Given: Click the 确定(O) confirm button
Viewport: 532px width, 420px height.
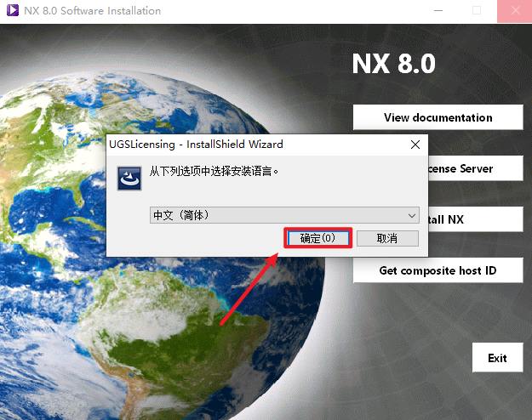Looking at the screenshot, I should coord(317,238).
